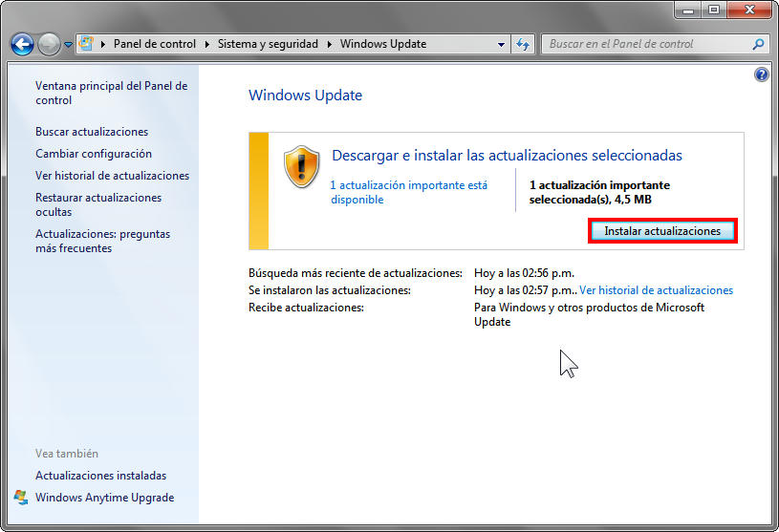
Task: Open 1 actualización importante está disponible
Action: [x=409, y=192]
